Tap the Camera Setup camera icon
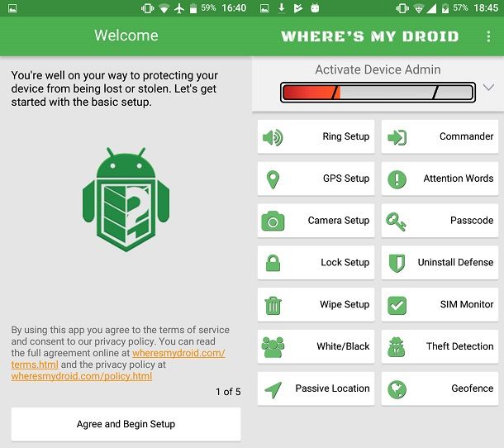Screen dimensions: 504x448 (273, 222)
